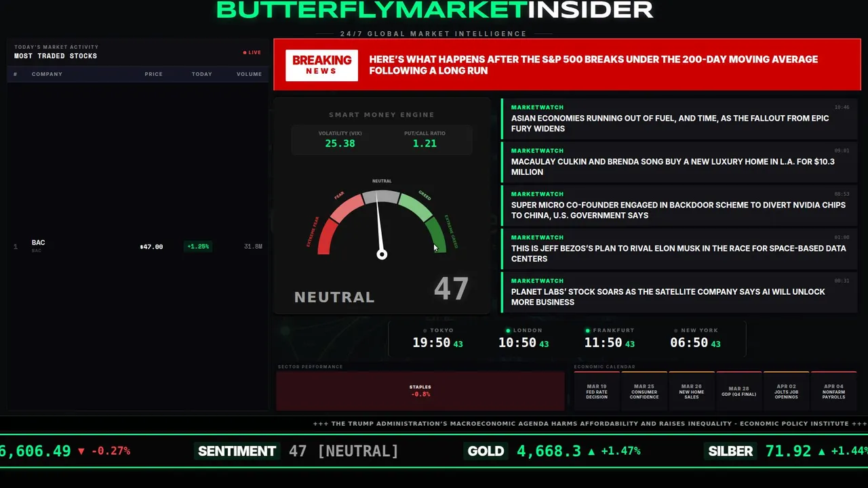Click the gold up-arrow in the ticker
The width and height of the screenshot is (868, 488).
[591, 451]
